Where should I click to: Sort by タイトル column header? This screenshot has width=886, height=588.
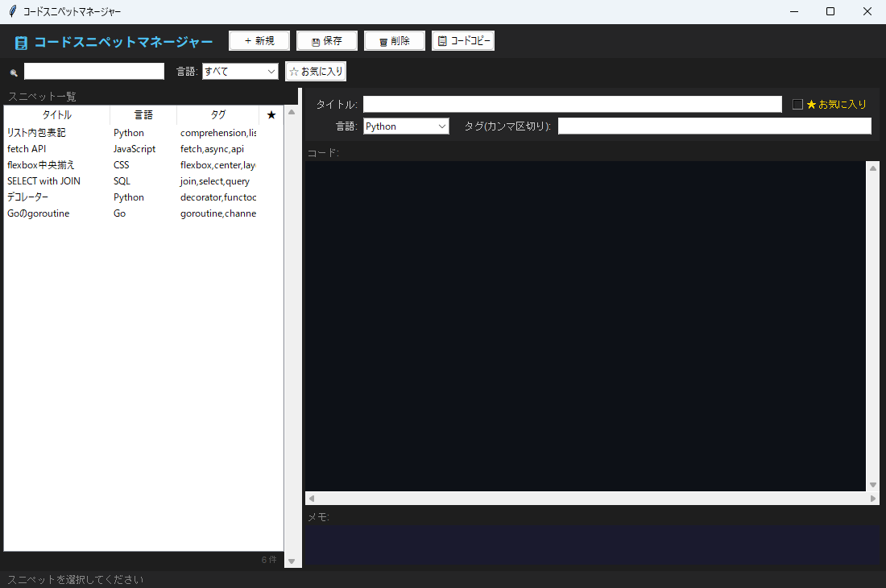[56, 114]
